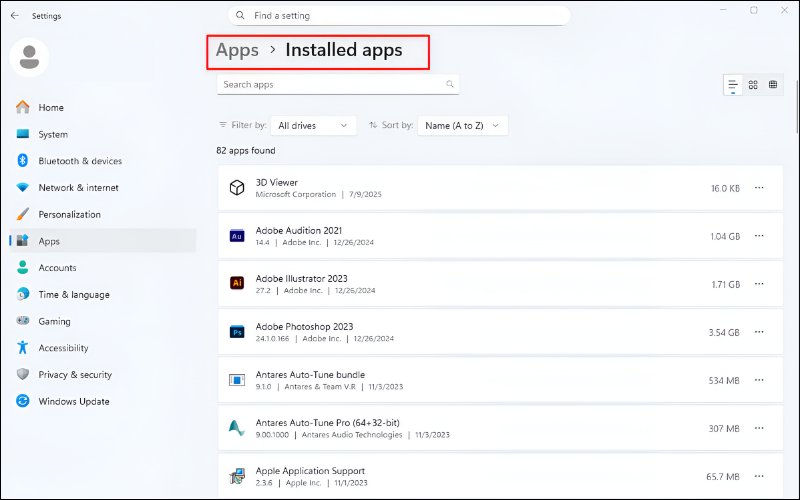Click the Installed apps heading

click(344, 50)
